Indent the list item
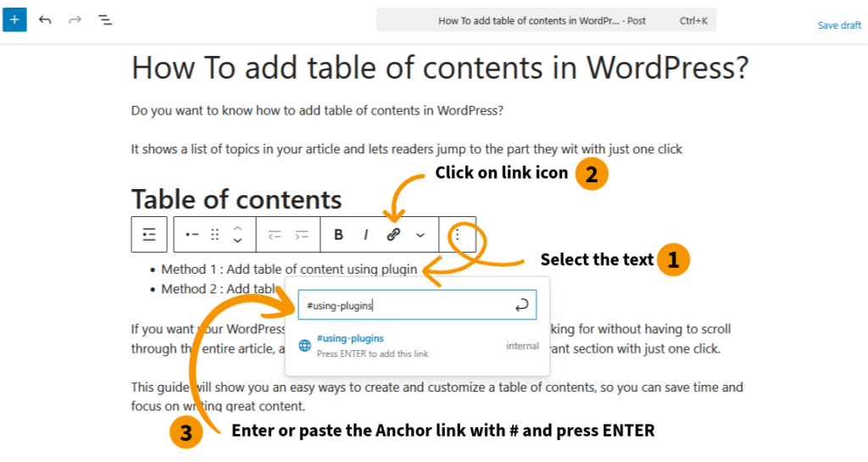The image size is (868, 462). [x=301, y=235]
